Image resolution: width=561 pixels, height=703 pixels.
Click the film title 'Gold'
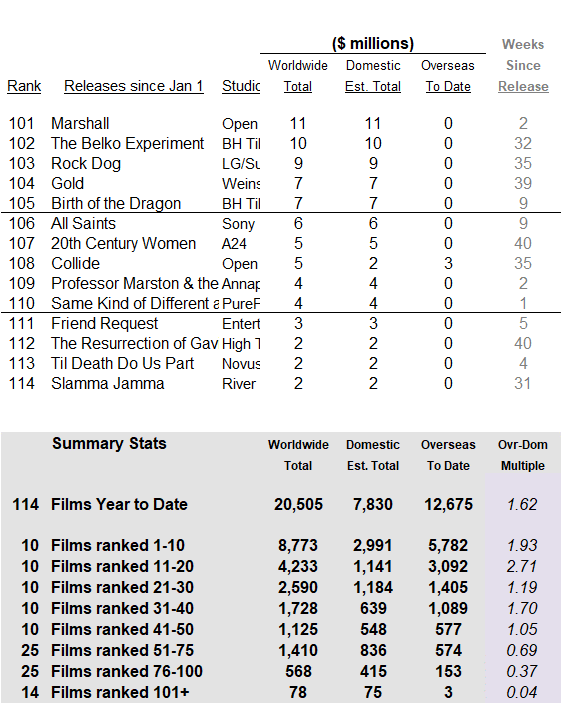coord(67,183)
